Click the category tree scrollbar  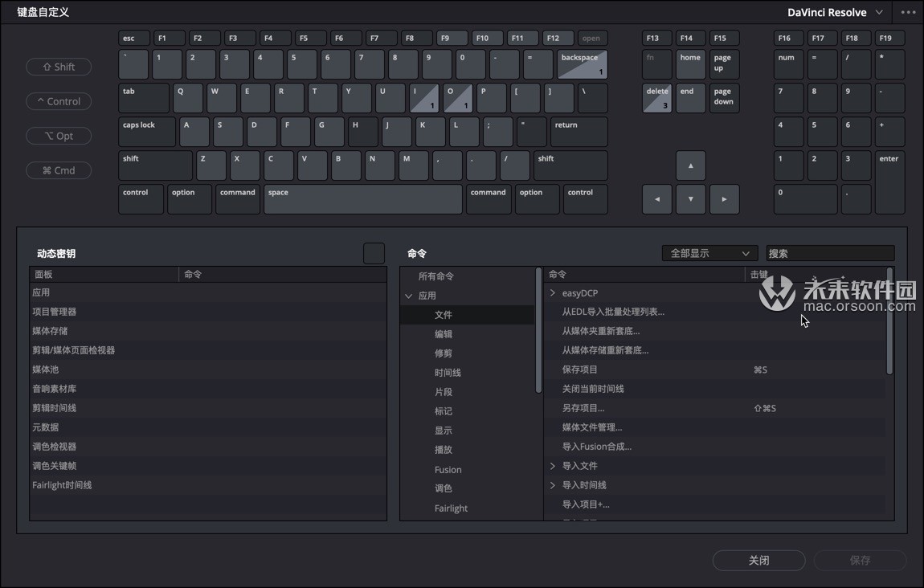[538, 330]
